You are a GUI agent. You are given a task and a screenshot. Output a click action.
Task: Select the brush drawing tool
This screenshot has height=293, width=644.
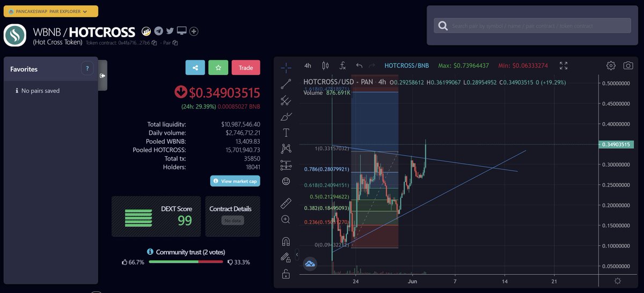(x=286, y=116)
